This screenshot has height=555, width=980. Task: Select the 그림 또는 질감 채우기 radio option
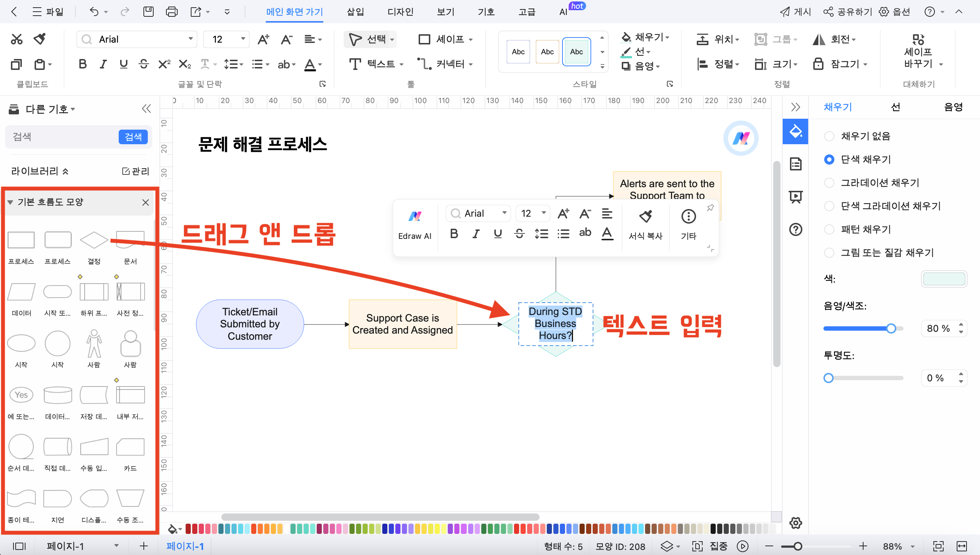[x=829, y=252]
